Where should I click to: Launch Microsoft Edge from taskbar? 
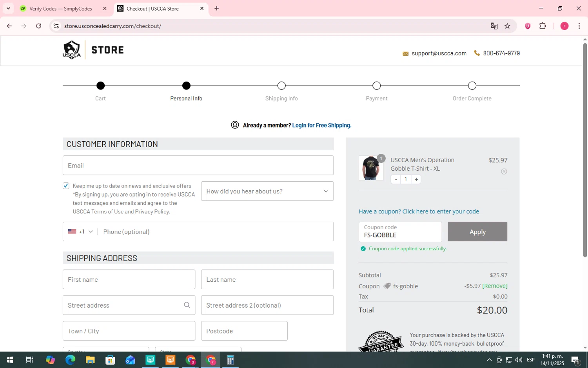pos(70,360)
